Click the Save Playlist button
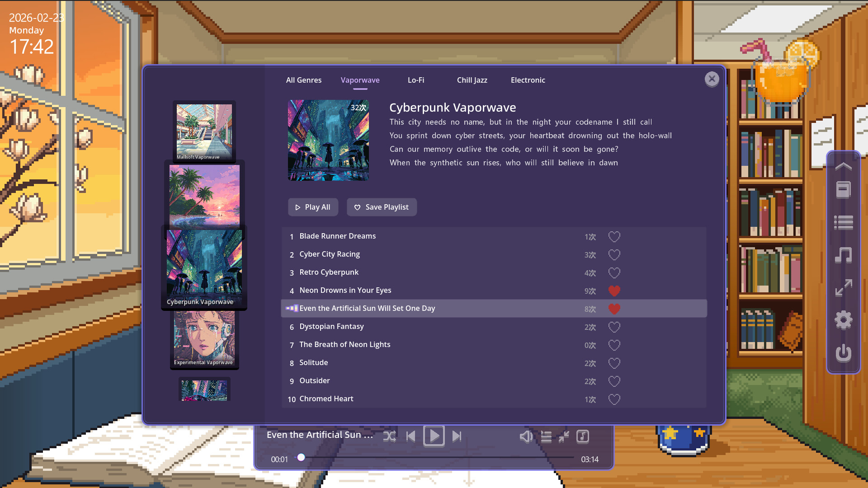Viewport: 868px width, 488px height. 382,207
